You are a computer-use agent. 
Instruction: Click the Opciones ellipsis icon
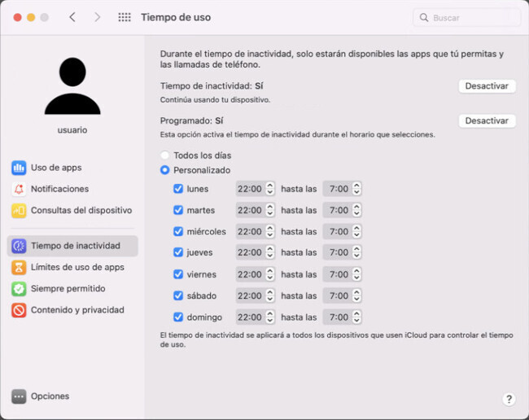pos(19,396)
